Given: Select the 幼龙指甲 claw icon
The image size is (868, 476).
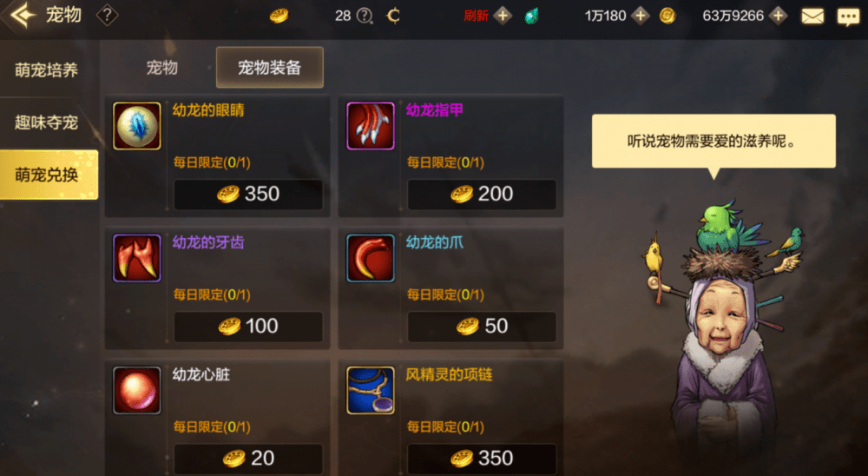Looking at the screenshot, I should [371, 126].
